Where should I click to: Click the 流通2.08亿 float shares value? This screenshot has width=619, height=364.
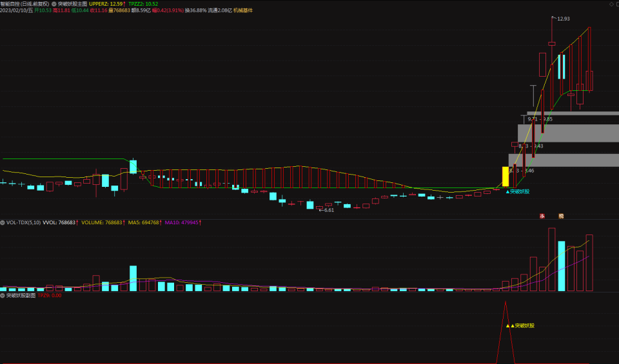(x=221, y=11)
